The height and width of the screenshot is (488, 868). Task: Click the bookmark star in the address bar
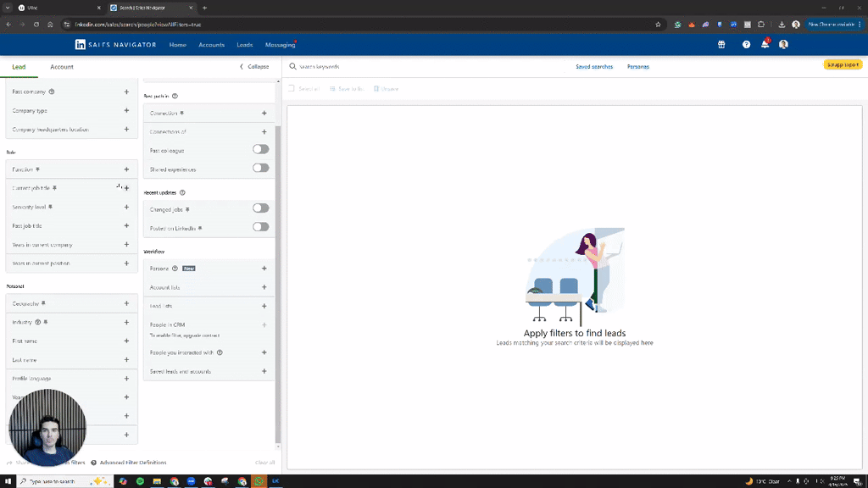[x=659, y=25]
